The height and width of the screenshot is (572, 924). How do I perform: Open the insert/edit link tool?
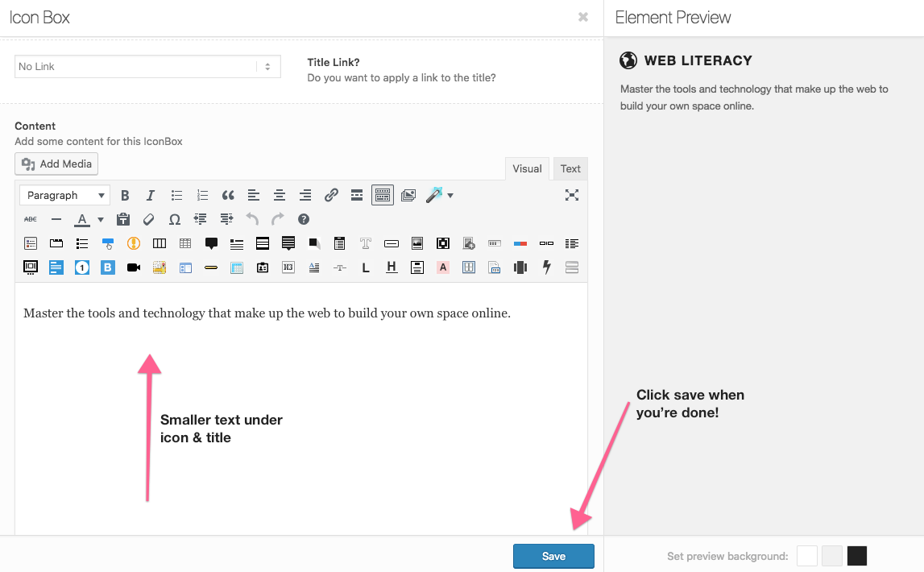pyautogui.click(x=331, y=196)
